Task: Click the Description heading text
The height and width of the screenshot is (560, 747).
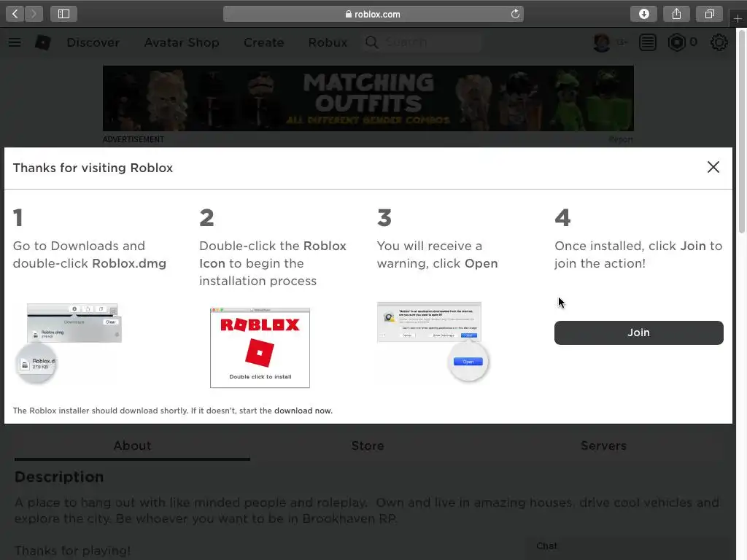Action: [59, 477]
